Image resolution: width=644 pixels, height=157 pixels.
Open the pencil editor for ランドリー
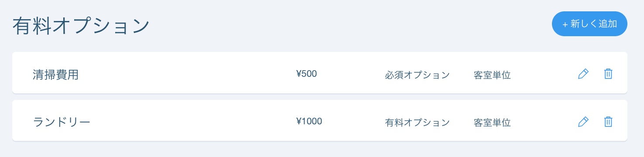coord(583,122)
